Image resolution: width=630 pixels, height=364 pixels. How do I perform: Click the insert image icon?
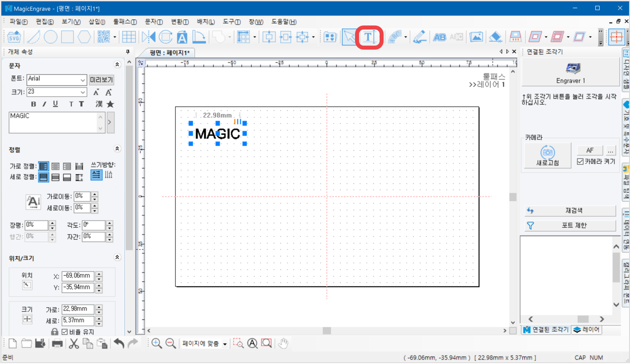(476, 37)
